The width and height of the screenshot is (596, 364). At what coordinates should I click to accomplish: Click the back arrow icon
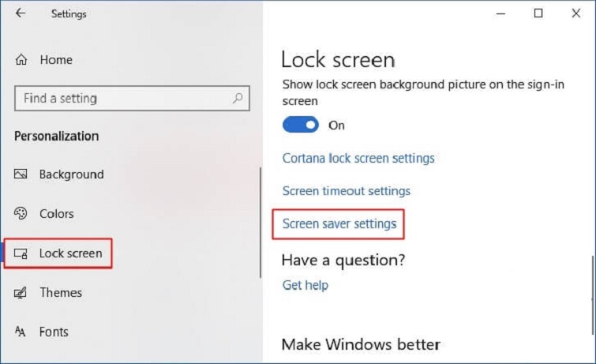(x=20, y=13)
